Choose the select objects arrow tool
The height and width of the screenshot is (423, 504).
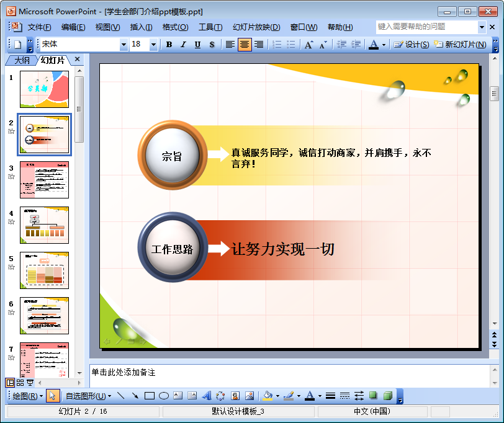53,396
